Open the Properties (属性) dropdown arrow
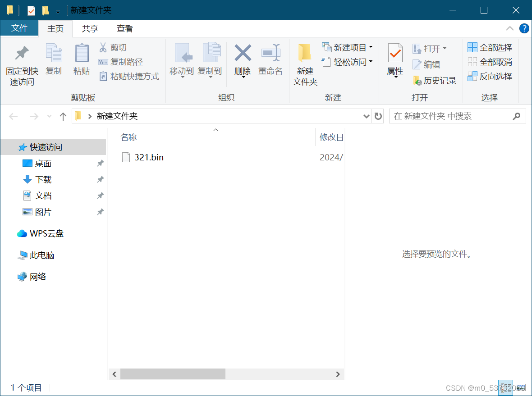Screen dimensions: 532x396 [x=395, y=77]
